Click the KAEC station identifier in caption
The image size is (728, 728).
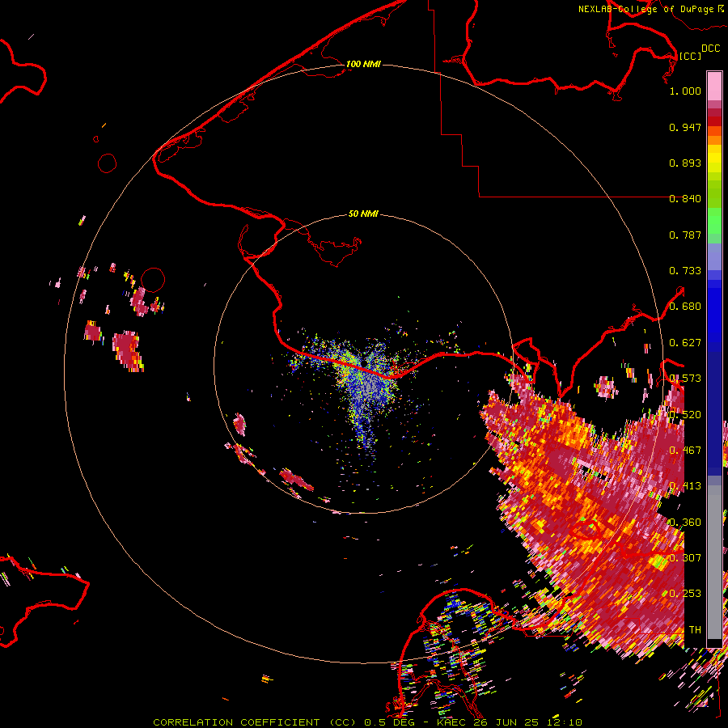451,722
